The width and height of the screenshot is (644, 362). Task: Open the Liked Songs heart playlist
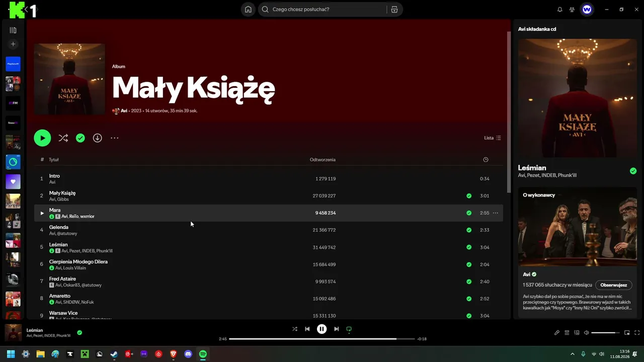13,182
